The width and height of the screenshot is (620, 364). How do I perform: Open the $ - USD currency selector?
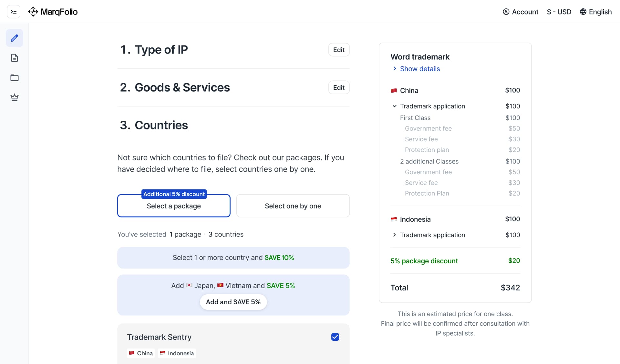point(559,12)
